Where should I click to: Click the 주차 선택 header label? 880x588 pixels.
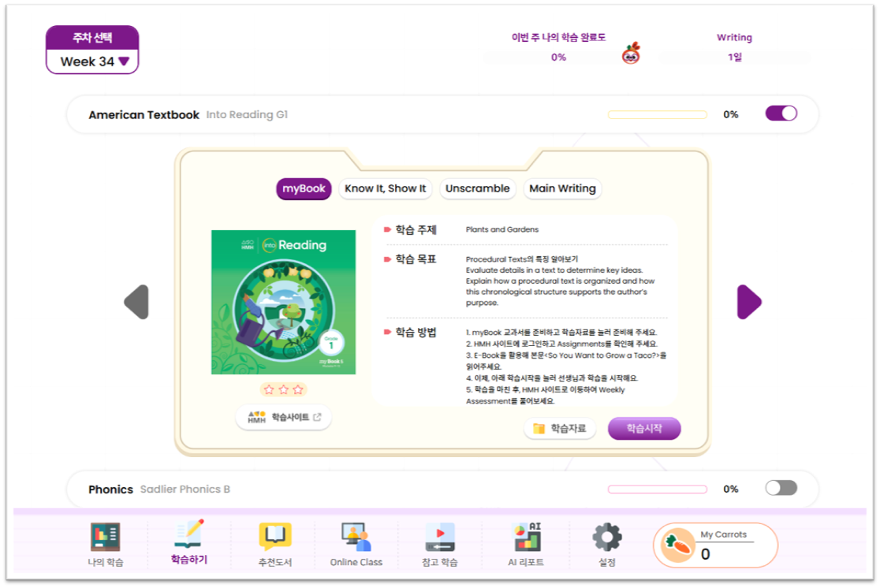point(92,38)
